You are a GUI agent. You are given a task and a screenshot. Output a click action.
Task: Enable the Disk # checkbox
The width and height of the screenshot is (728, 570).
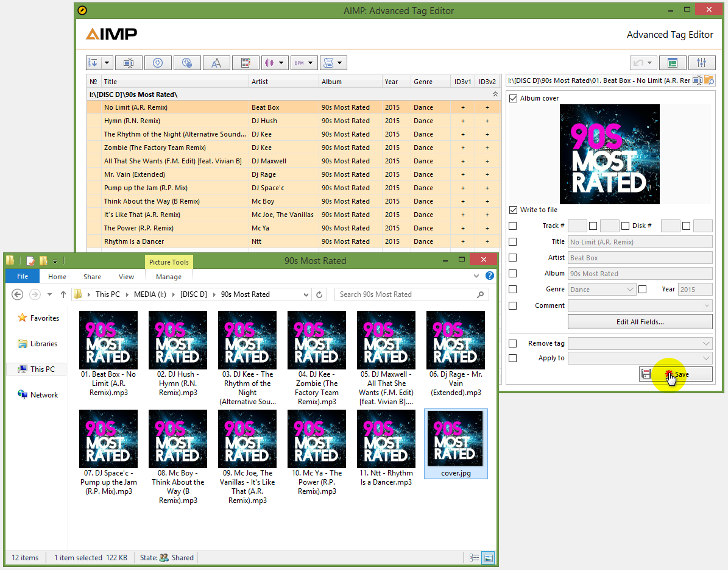click(x=626, y=226)
